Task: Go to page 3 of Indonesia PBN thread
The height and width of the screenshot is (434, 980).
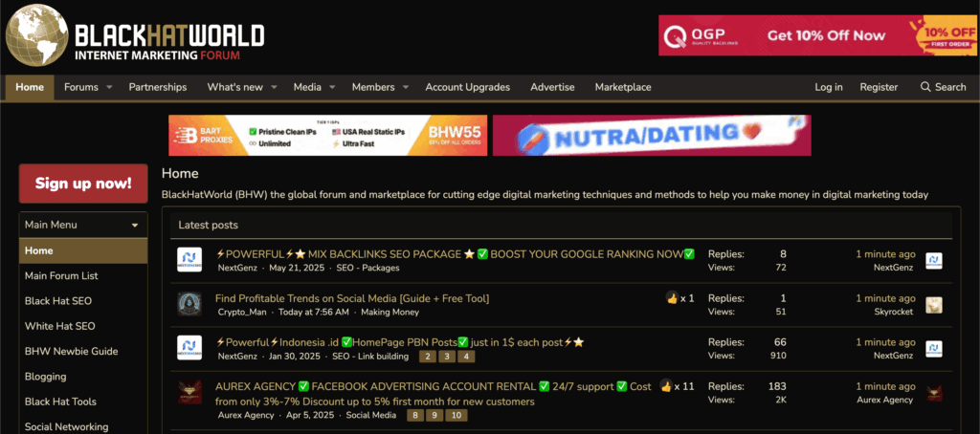Action: tap(447, 358)
